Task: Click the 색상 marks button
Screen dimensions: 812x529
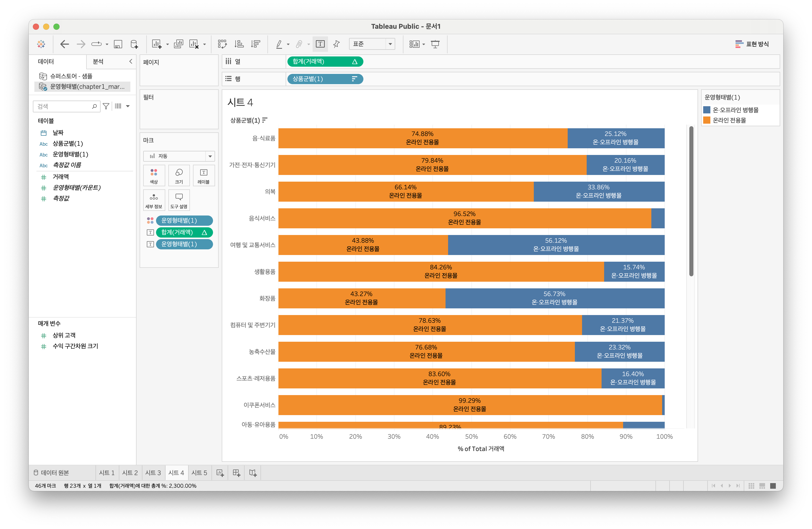Action: [154, 175]
